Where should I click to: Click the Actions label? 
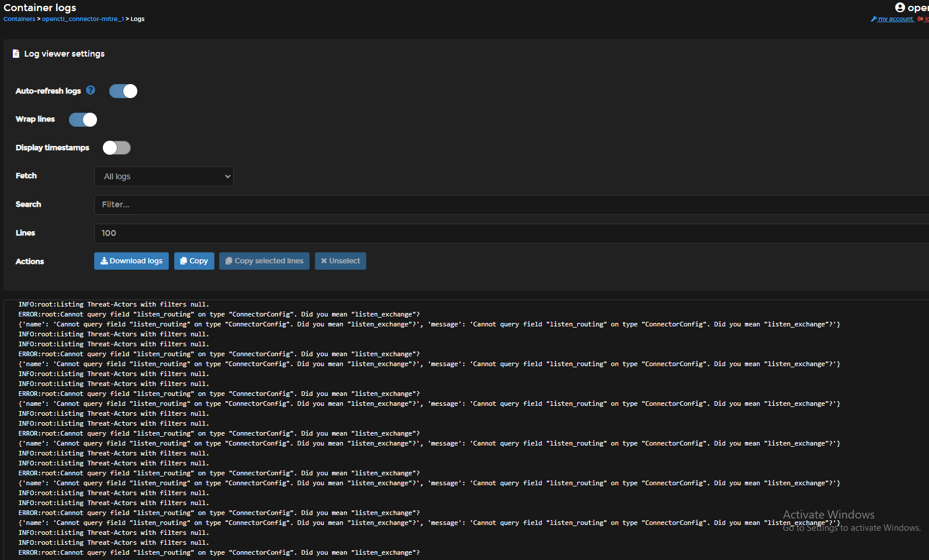coord(30,262)
